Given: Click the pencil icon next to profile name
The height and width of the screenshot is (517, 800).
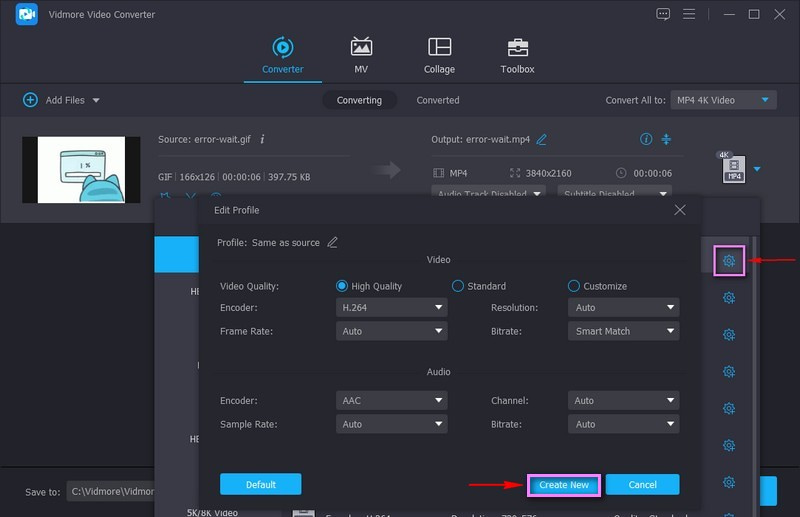Looking at the screenshot, I should (332, 242).
